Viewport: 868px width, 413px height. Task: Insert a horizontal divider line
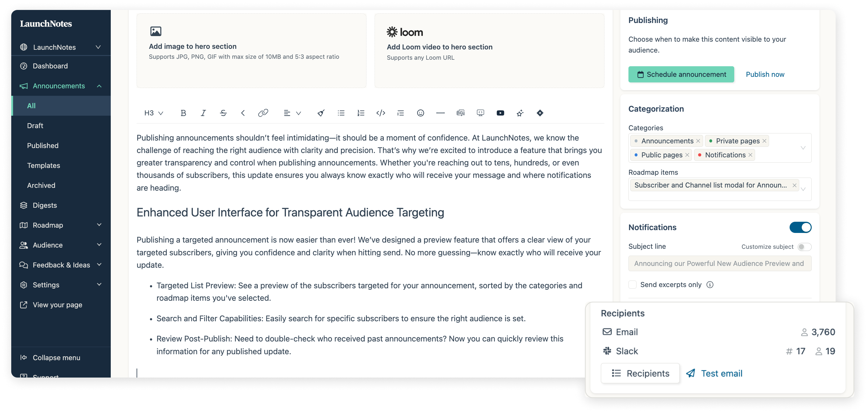pyautogui.click(x=441, y=113)
